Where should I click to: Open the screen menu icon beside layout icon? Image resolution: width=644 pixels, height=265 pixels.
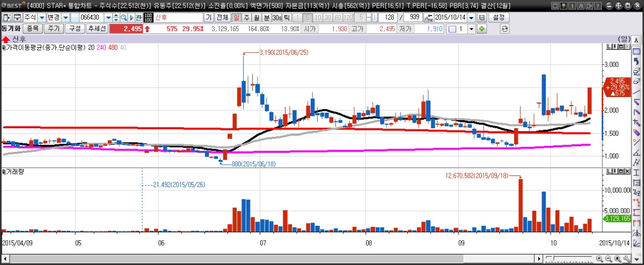(x=17, y=17)
